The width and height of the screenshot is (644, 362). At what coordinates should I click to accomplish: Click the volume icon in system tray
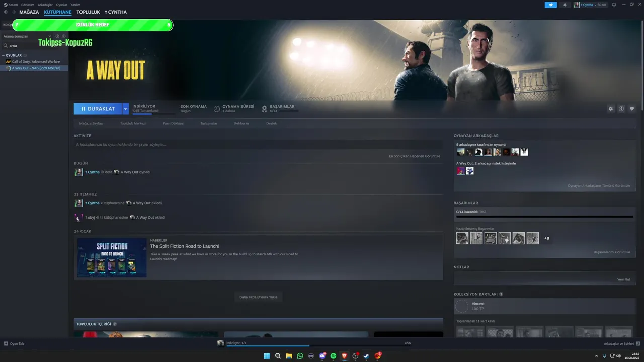click(618, 356)
